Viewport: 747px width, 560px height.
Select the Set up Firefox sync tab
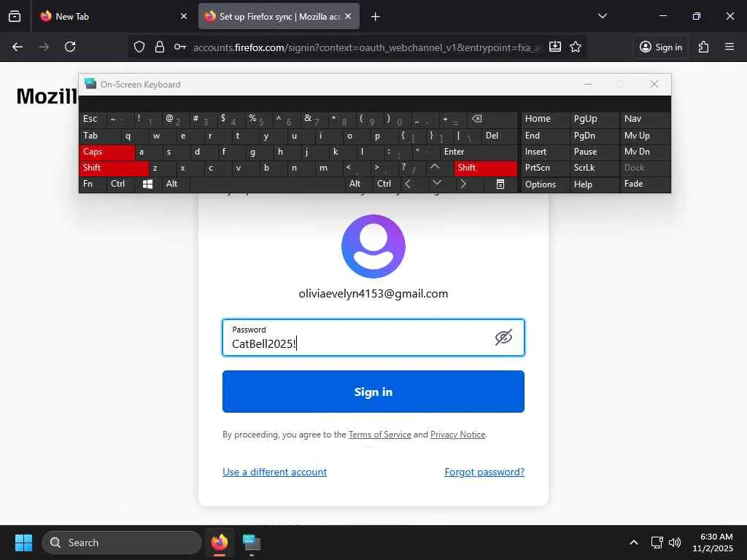click(x=279, y=16)
